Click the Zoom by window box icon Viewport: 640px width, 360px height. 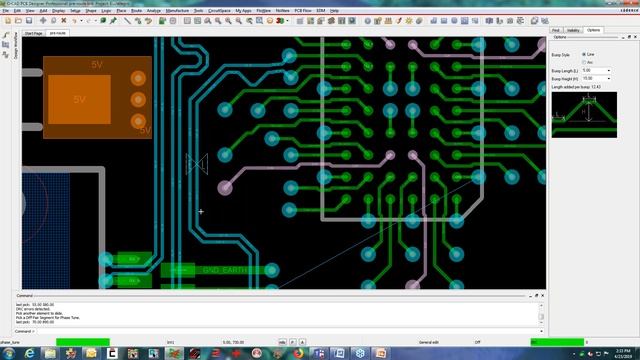pos(259,20)
